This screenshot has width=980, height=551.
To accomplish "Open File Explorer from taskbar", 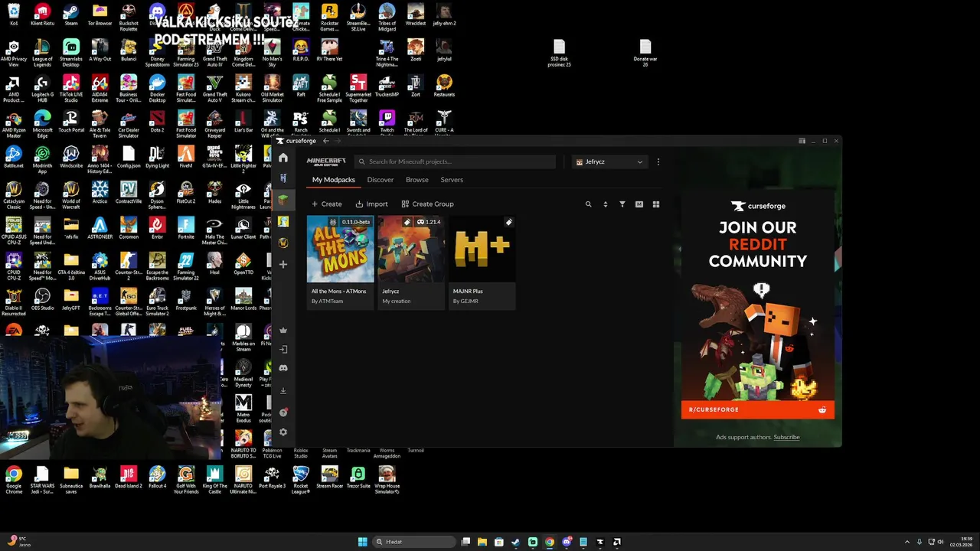I will pyautogui.click(x=482, y=542).
